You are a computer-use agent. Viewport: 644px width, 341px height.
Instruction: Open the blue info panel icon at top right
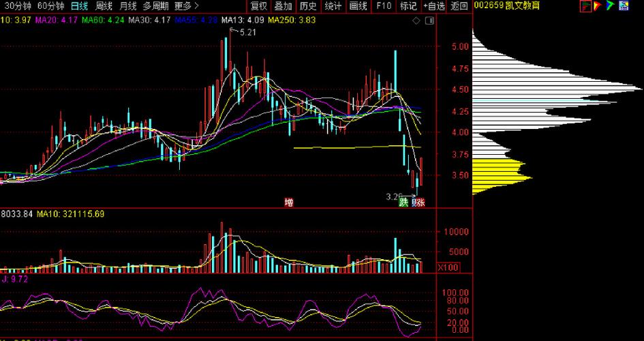624,6
